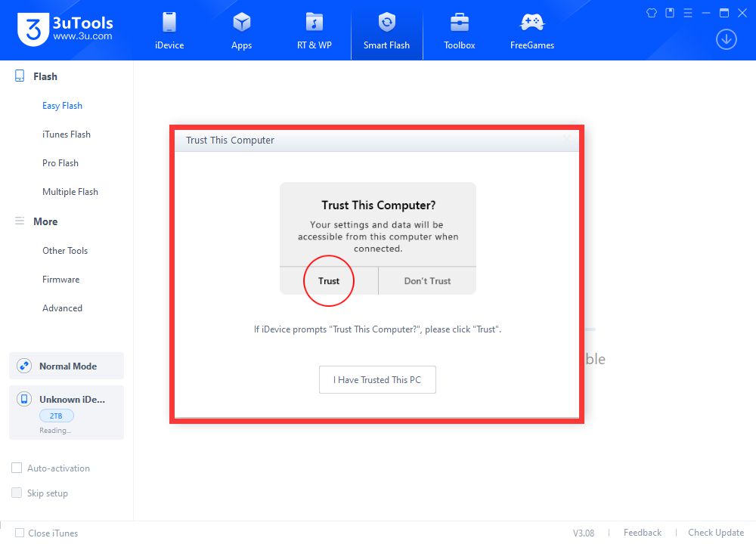This screenshot has height=544, width=756.
Task: Select iTunes Flash in sidebar
Action: click(67, 134)
